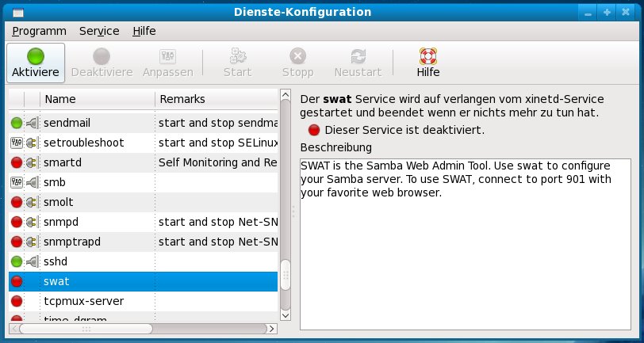Viewport: 644px width, 343px height.
Task: Click the green status icon next to sendmail
Action: tap(17, 123)
